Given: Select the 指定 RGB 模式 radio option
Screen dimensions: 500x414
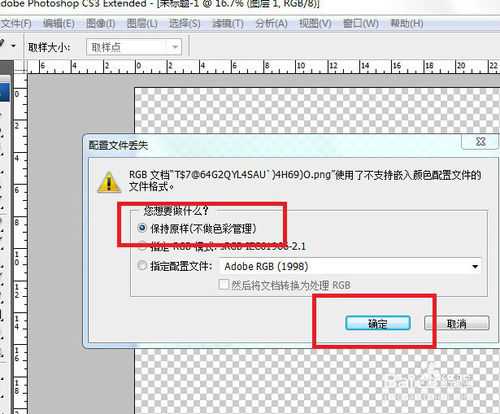Looking at the screenshot, I should 142,246.
